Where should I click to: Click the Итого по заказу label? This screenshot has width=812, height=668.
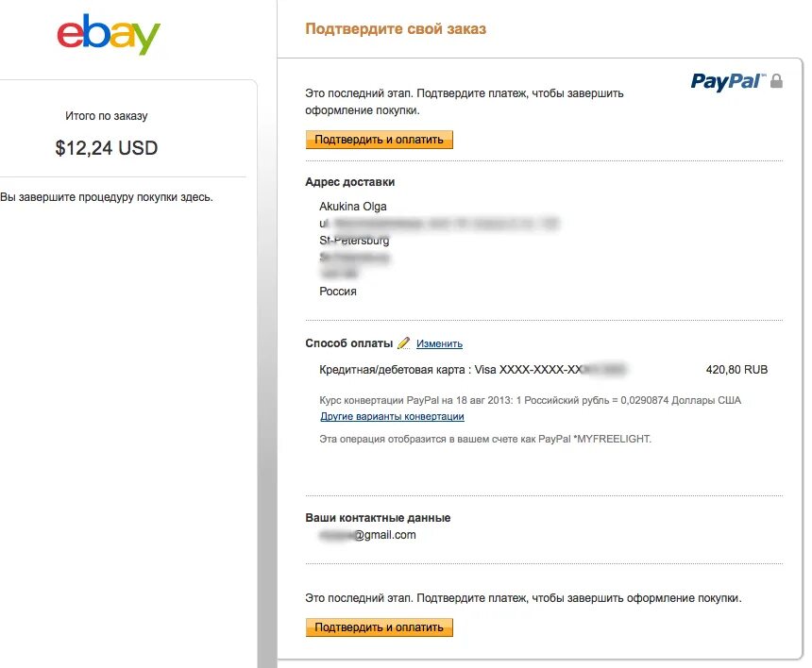click(106, 116)
